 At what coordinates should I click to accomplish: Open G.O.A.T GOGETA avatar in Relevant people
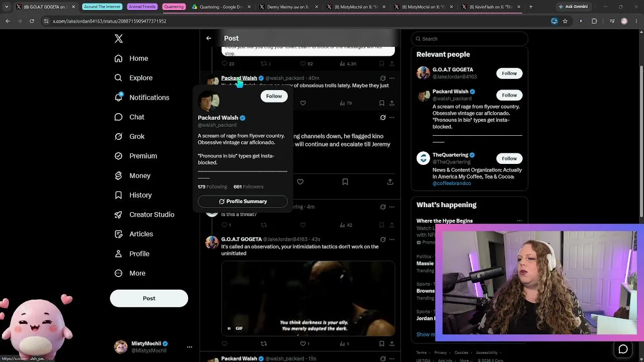423,73
